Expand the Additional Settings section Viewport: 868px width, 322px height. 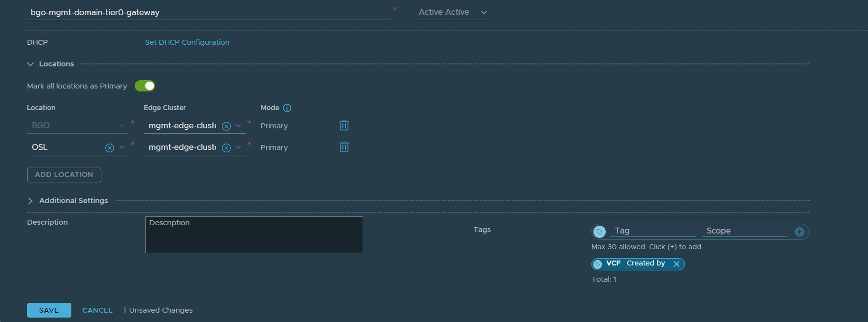coord(31,201)
